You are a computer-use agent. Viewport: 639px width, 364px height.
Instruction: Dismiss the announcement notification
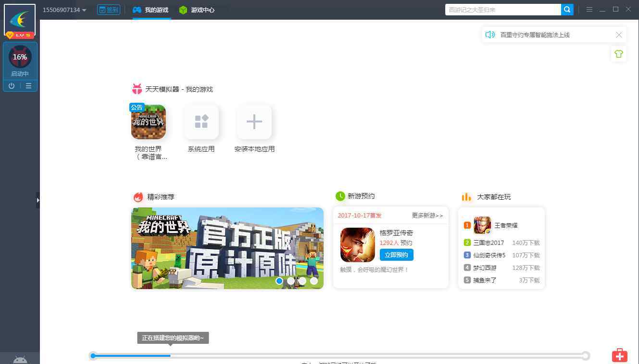[x=619, y=35]
